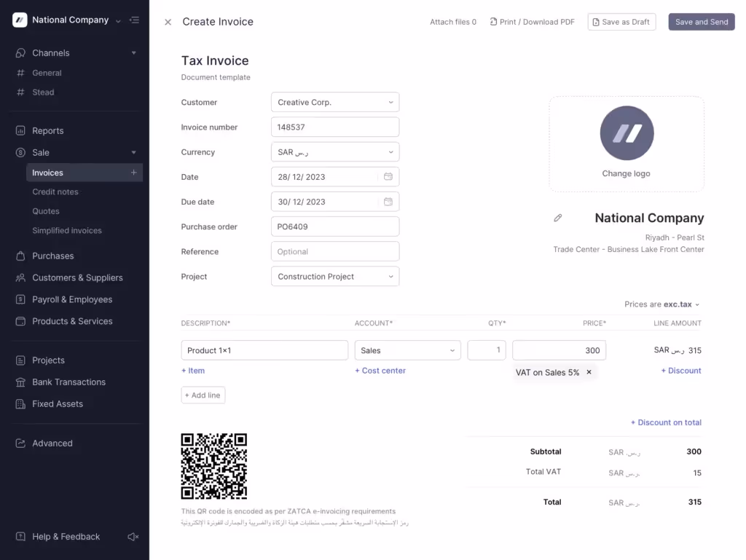The height and width of the screenshot is (560, 746).
Task: Edit company details with pencil icon
Action: (558, 218)
